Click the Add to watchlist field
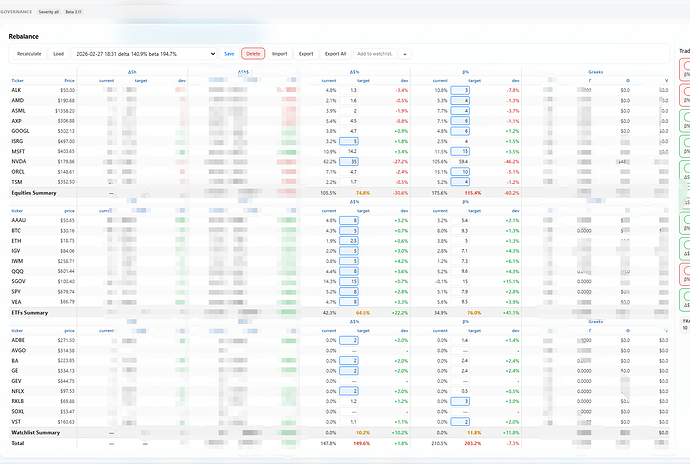The image size is (690, 464). [375, 53]
